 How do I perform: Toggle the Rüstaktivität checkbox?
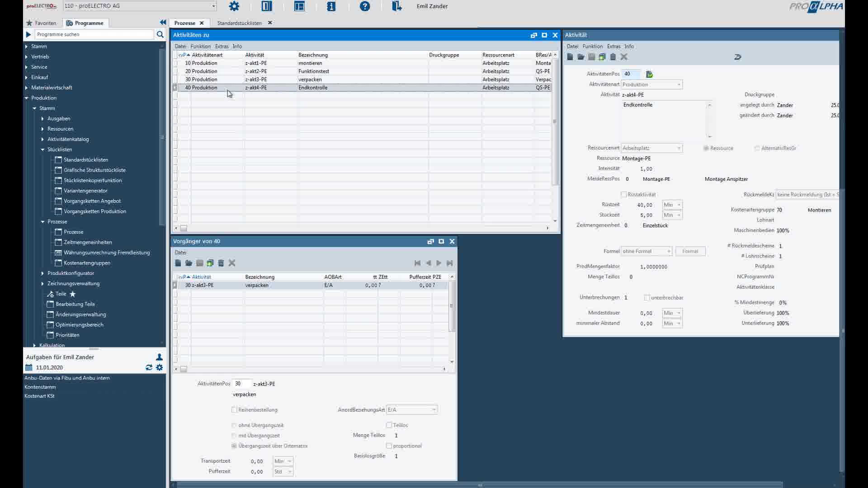[x=624, y=195]
